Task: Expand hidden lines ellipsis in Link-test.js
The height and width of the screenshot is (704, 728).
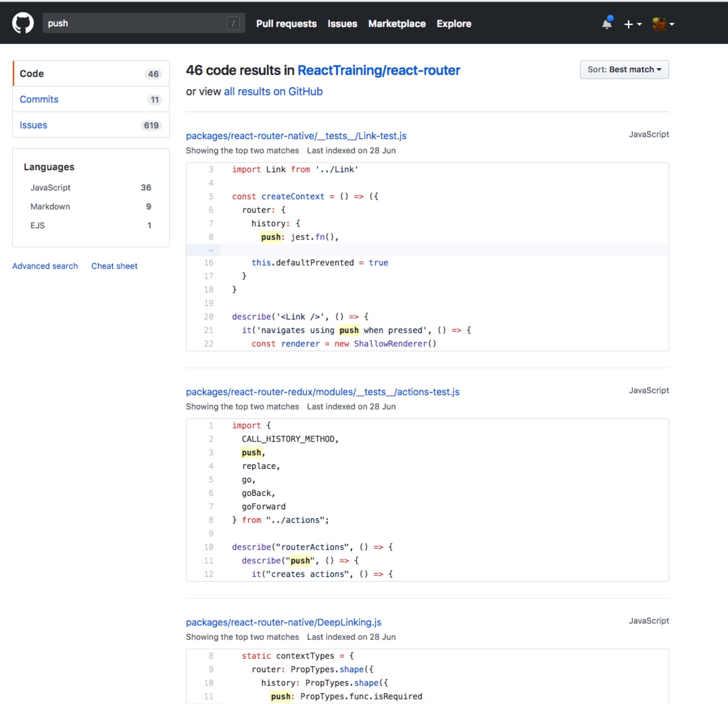Action: pyautogui.click(x=211, y=250)
